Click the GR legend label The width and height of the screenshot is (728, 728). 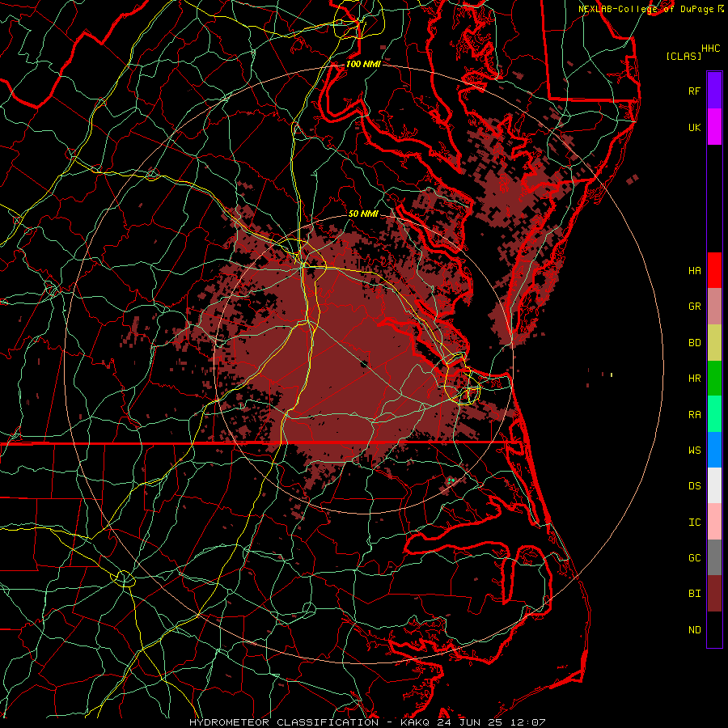pyautogui.click(x=694, y=307)
